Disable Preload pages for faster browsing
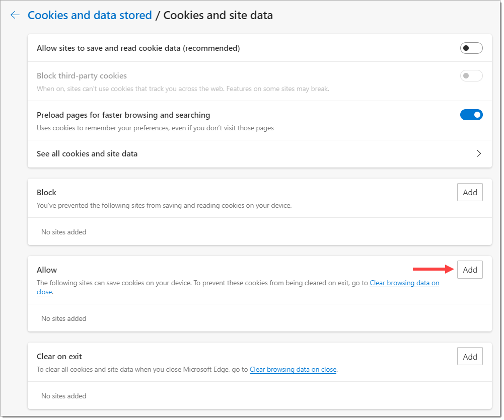504x420 pixels. tap(471, 115)
